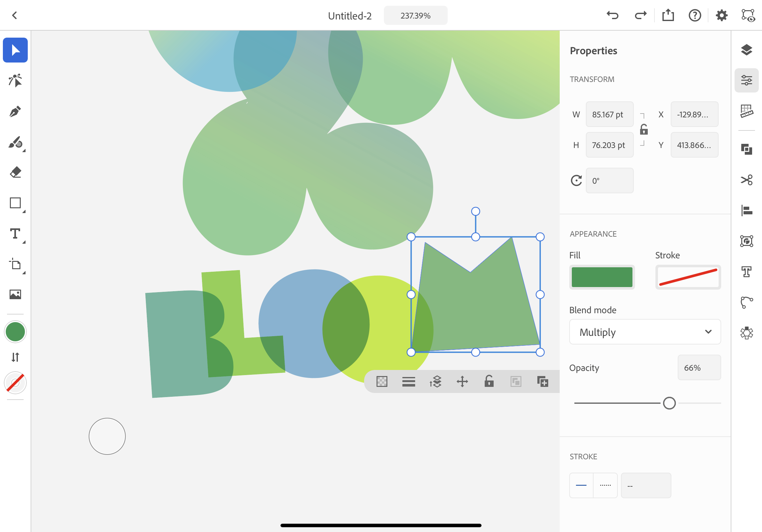Swap fill and stroke colors in the toolbar
This screenshot has width=762, height=532.
(15, 357)
